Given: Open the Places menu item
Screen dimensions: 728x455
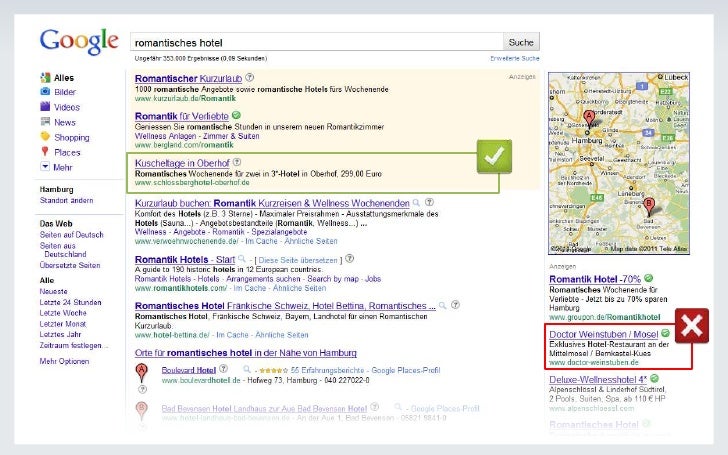Looking at the screenshot, I should 67,152.
